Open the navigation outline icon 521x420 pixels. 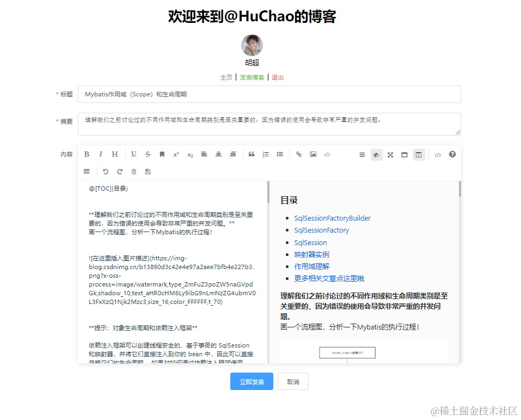pyautogui.click(x=362, y=155)
